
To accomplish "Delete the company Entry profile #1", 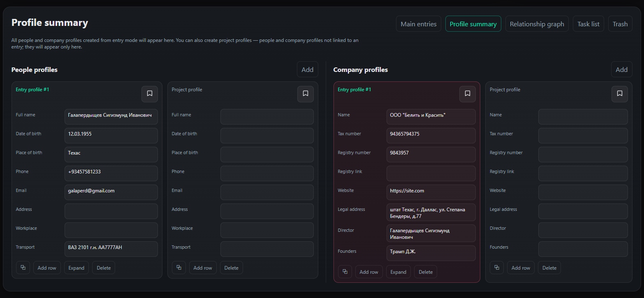I will click(426, 272).
